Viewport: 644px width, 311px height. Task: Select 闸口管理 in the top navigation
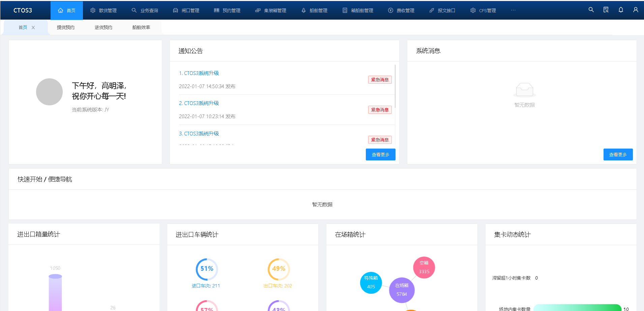point(186,10)
